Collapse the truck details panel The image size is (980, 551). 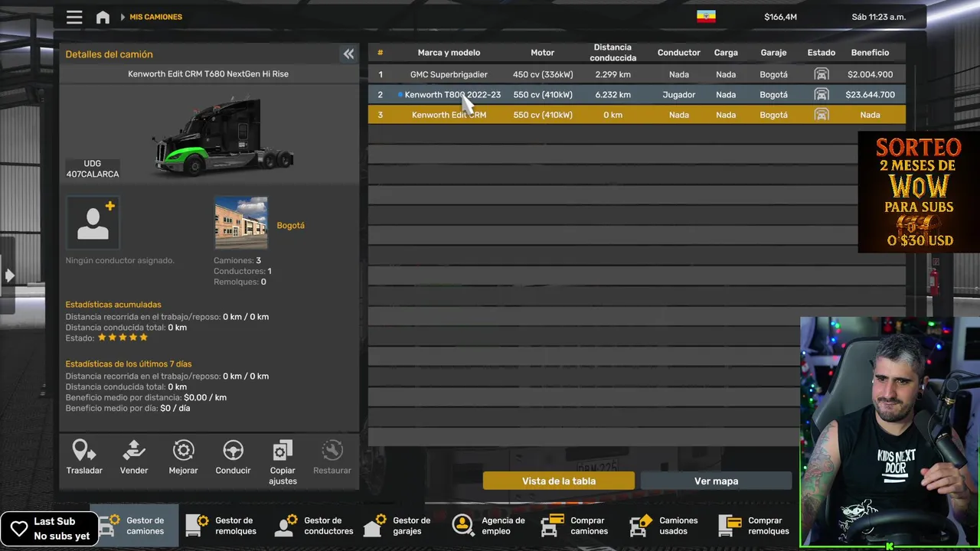(x=348, y=54)
